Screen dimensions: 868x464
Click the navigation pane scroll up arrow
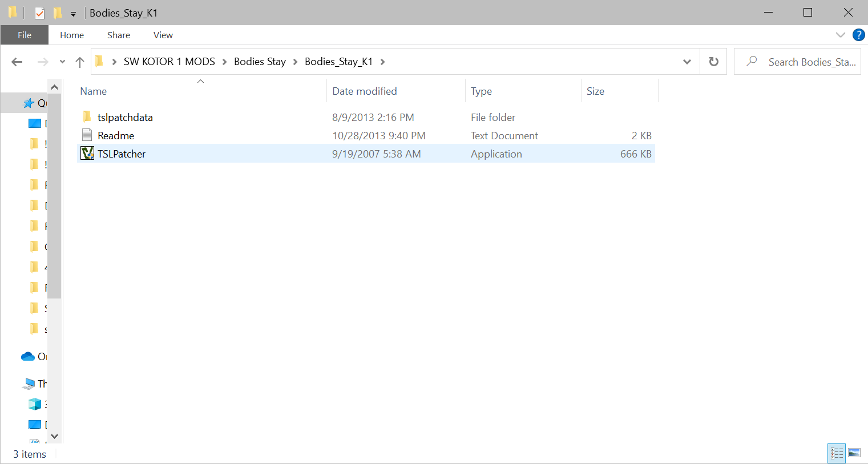[54, 87]
